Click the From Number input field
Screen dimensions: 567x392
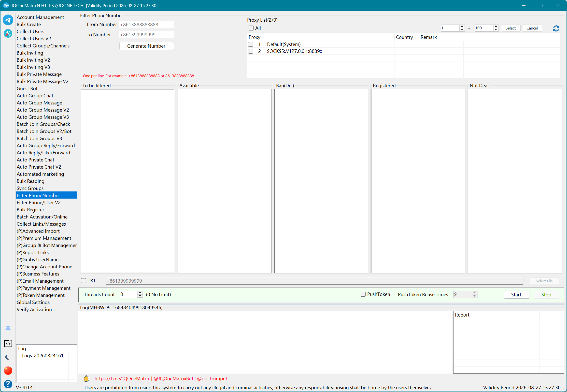click(146, 25)
